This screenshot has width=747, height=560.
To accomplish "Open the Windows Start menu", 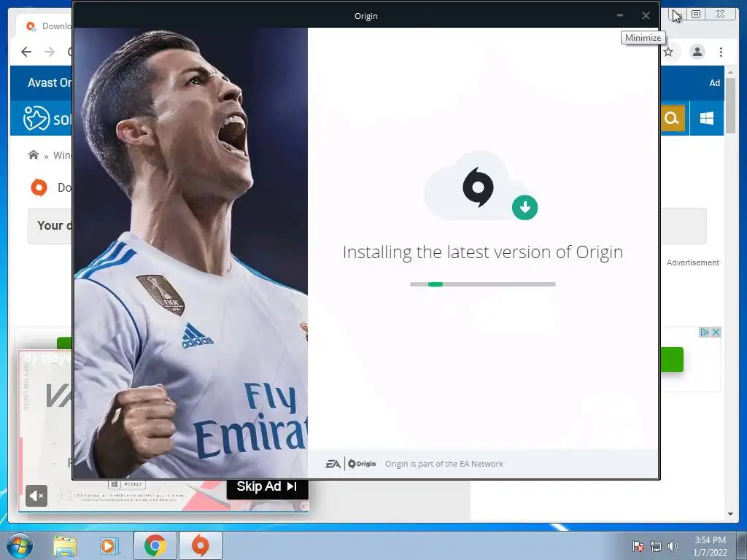I will [x=20, y=545].
